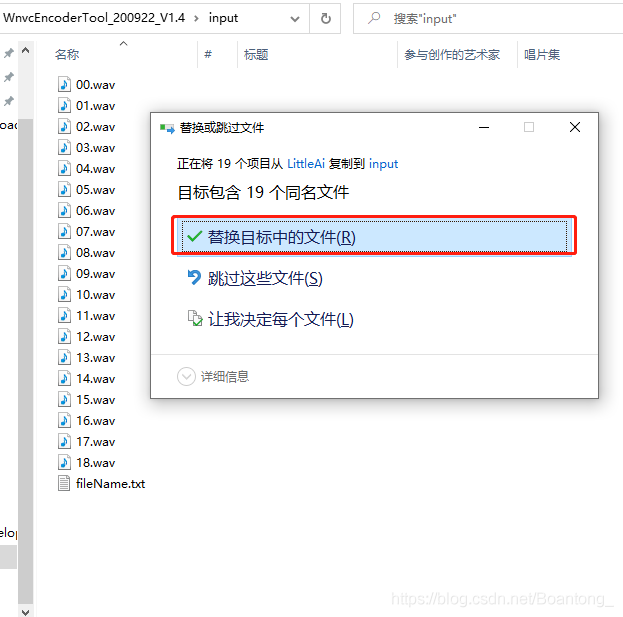The width and height of the screenshot is (623, 617).
Task: Click the refresh icon in address bar
Action: (325, 18)
